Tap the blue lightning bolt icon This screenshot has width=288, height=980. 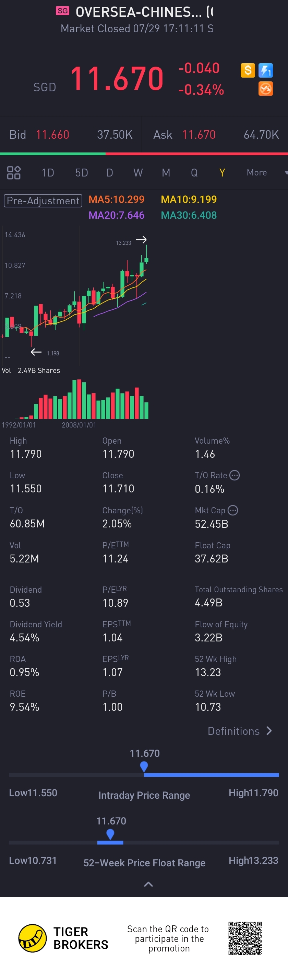pyautogui.click(x=266, y=70)
